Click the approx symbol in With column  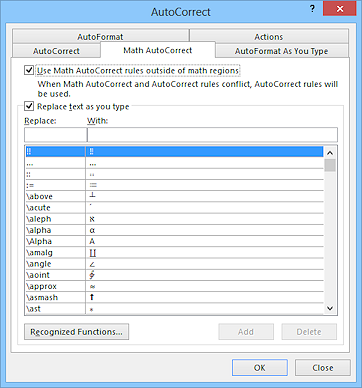[92, 287]
